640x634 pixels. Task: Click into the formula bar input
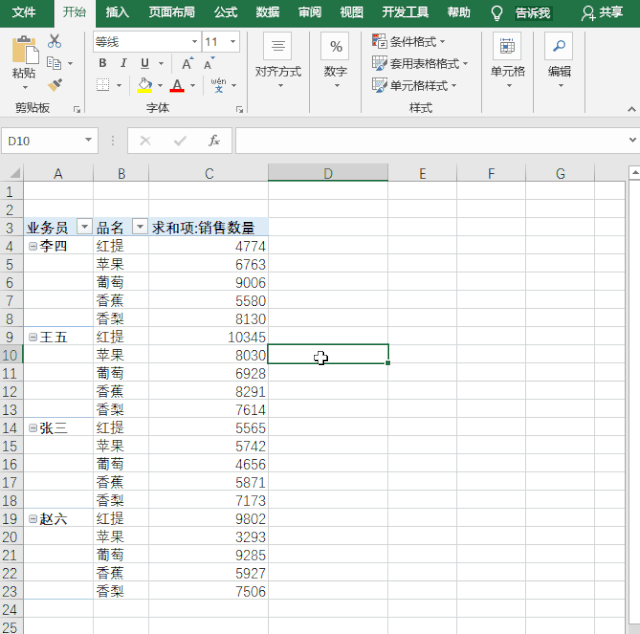(x=431, y=141)
